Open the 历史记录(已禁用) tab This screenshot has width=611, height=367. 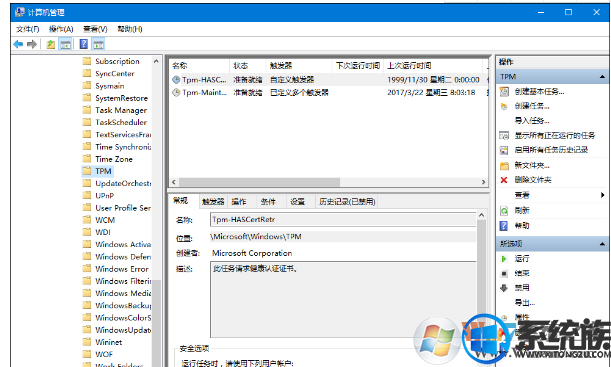[x=347, y=202]
